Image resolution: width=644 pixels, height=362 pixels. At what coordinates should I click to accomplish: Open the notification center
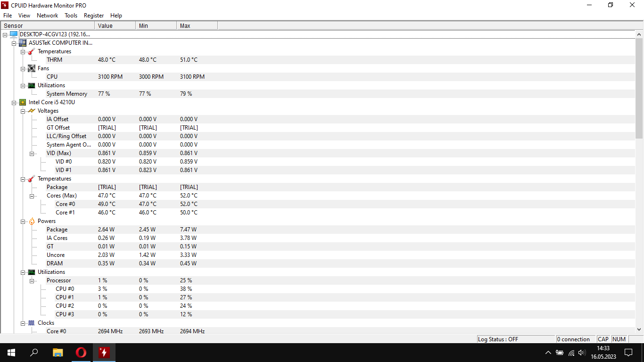[628, 353]
